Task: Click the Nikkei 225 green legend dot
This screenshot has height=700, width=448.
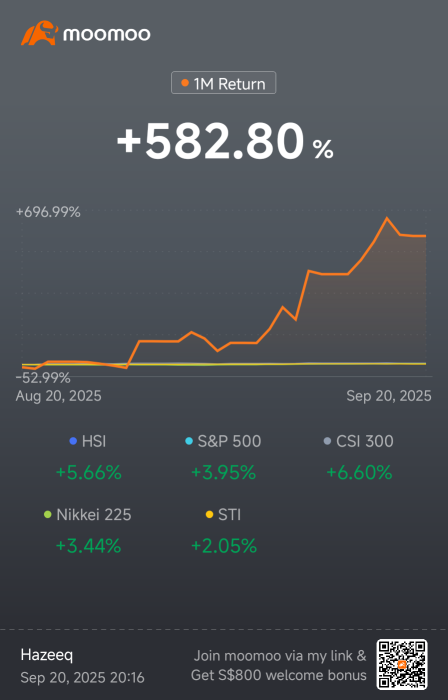Action: coord(48,515)
